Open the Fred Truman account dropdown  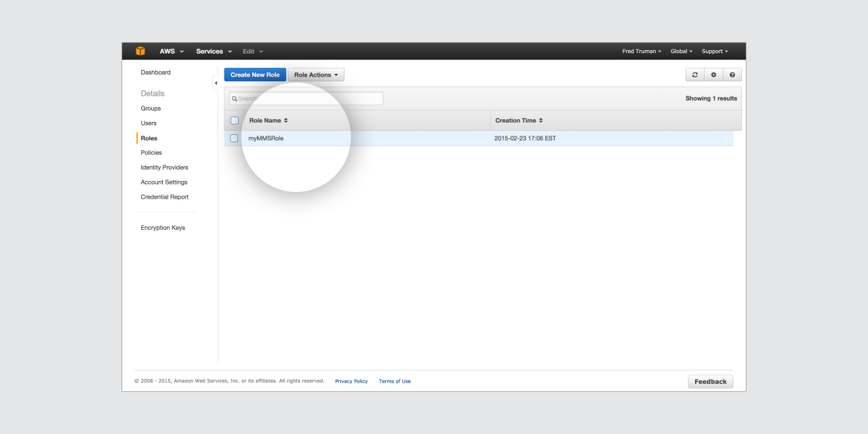click(642, 52)
